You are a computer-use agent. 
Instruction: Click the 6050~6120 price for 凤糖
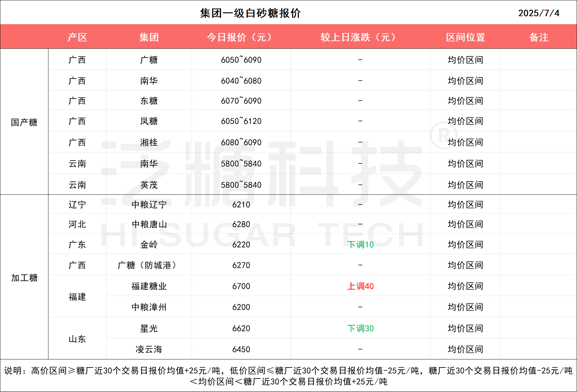(x=241, y=121)
